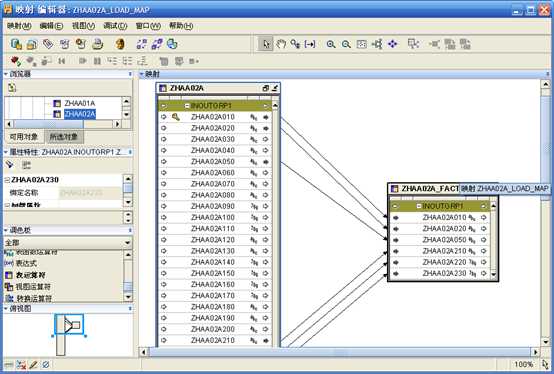Click the mapping canvas vertical scroll-down arrow
The height and width of the screenshot is (374, 554).
click(x=546, y=342)
